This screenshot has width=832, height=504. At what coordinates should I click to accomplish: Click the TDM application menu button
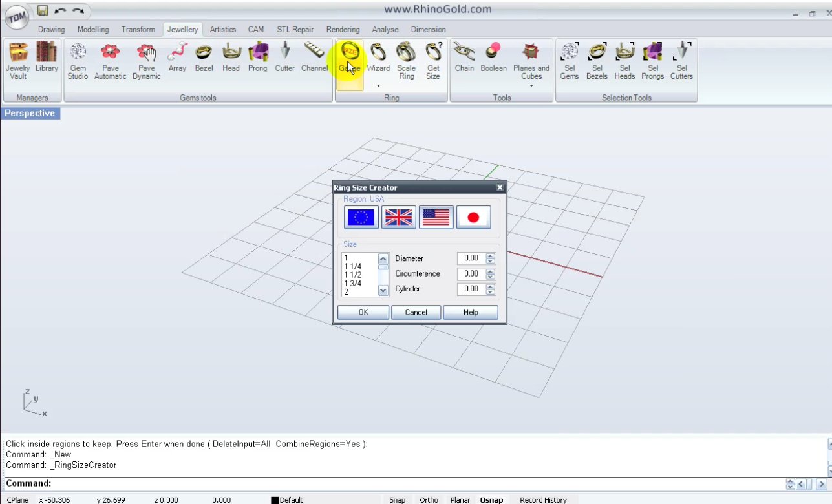click(x=17, y=17)
